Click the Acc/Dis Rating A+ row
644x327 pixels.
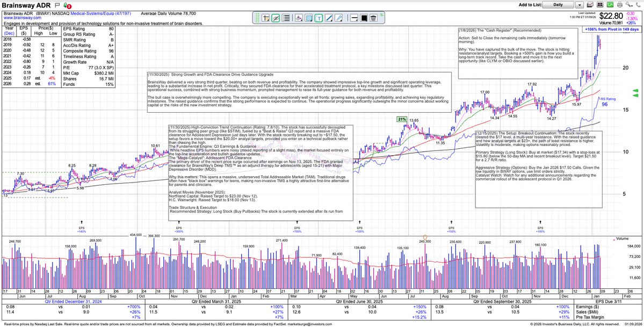tap(88, 46)
